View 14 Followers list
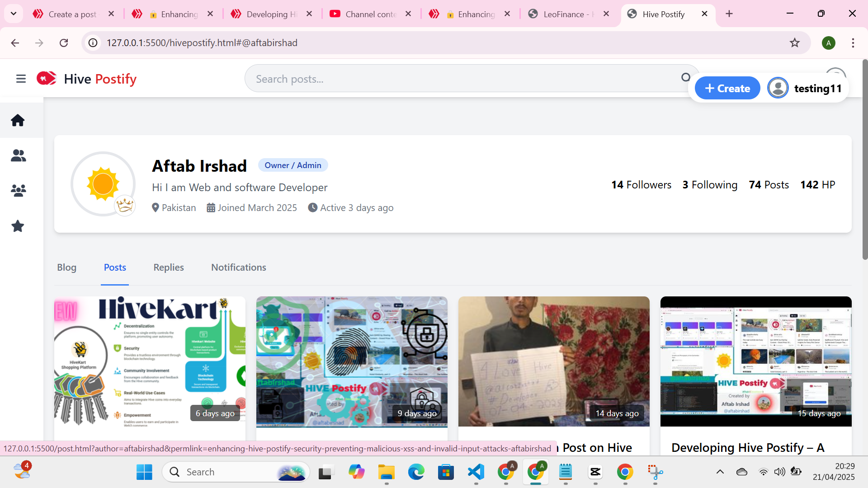868x488 pixels. 641,185
